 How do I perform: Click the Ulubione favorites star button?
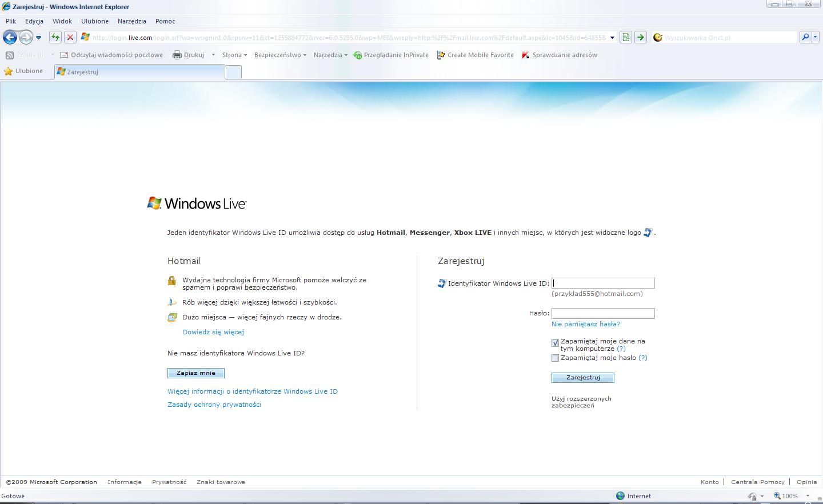[23, 71]
